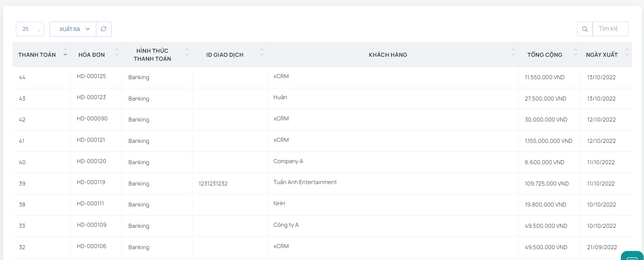Screen dimensions: 644x260
Task: Open customer Tuấn Anh Entertainment
Action: tap(305, 182)
